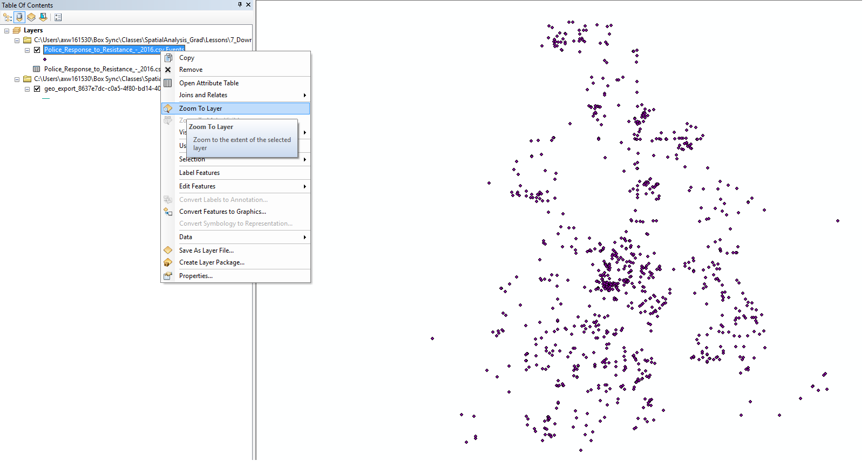The image size is (868, 467).
Task: Click Zoom To Layer menu entry
Action: pyautogui.click(x=236, y=109)
